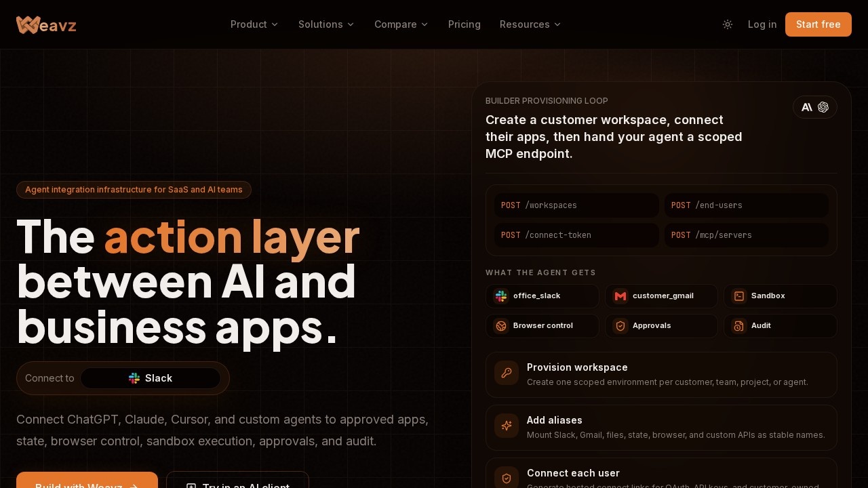This screenshot has height=488, width=868.
Task: Open the Compare dropdown menu
Action: 401,24
